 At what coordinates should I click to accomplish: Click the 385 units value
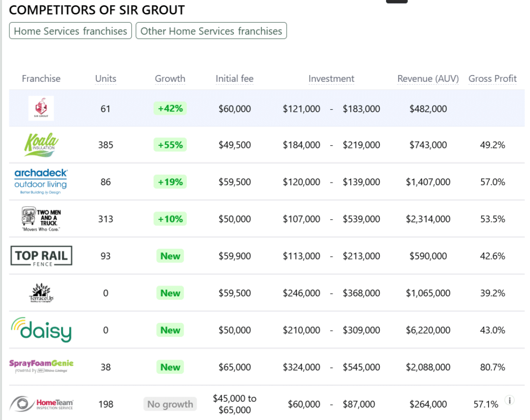[x=106, y=145]
